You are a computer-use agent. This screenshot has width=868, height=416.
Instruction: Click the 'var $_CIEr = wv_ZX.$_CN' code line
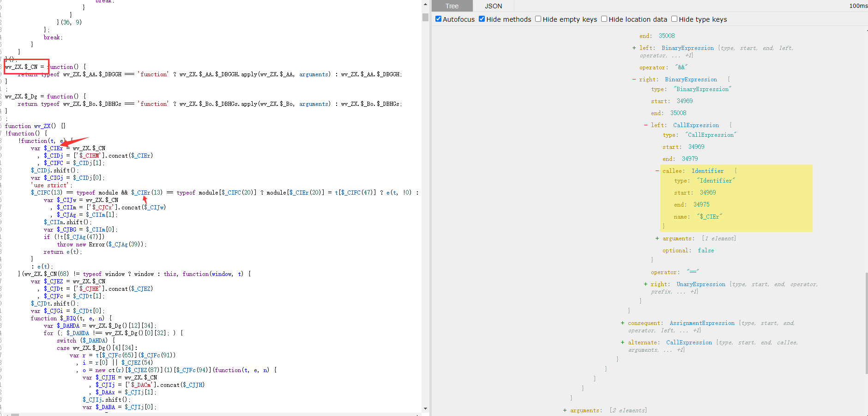68,148
